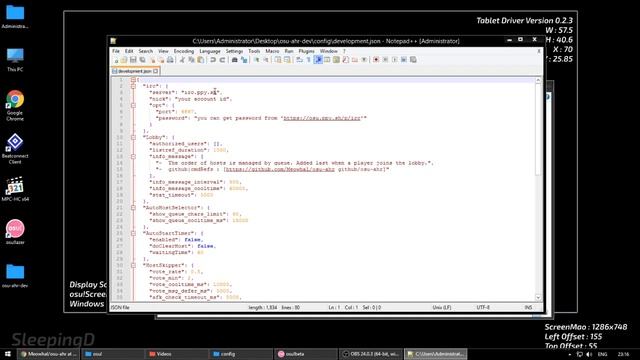Viewport: 640px width, 360px height.
Task: Close the development.json tab with its X
Action: tap(156, 71)
